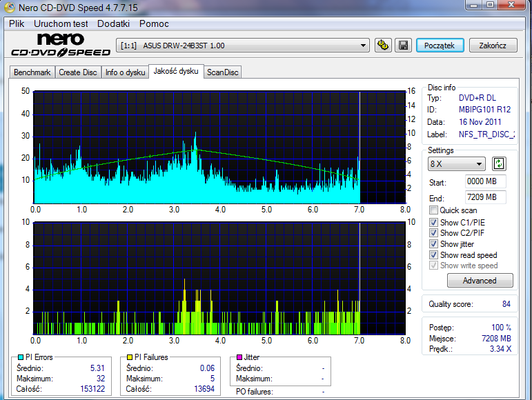Disable the Show jitter checkbox
Image resolution: width=532 pixels, height=400 pixels.
(433, 243)
